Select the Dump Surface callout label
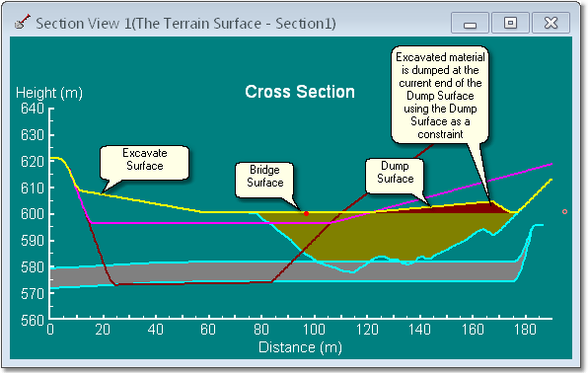 396,176
